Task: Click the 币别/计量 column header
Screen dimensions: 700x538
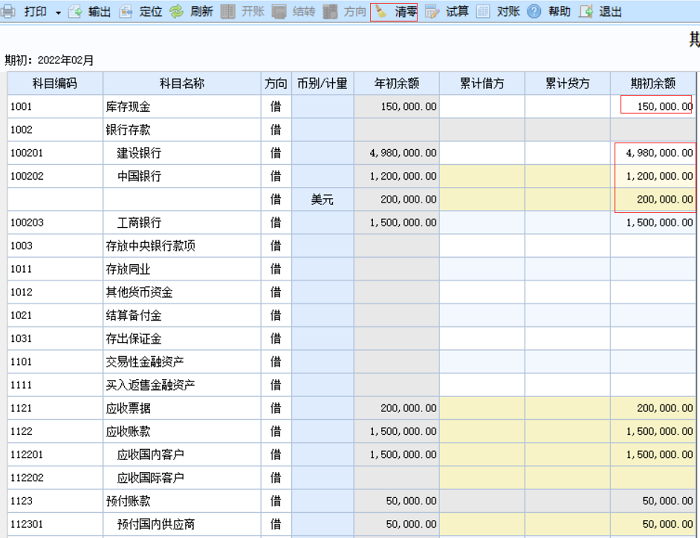Action: pyautogui.click(x=322, y=83)
